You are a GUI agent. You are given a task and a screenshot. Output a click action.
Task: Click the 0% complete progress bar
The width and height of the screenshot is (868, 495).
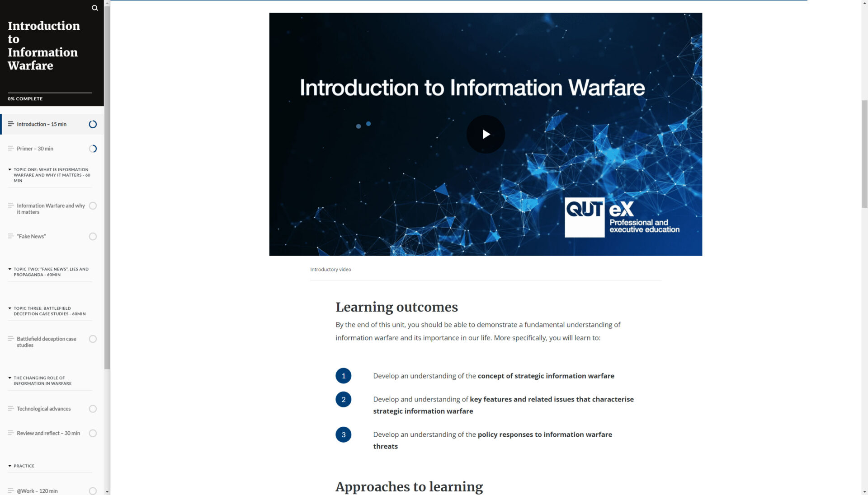pos(50,93)
